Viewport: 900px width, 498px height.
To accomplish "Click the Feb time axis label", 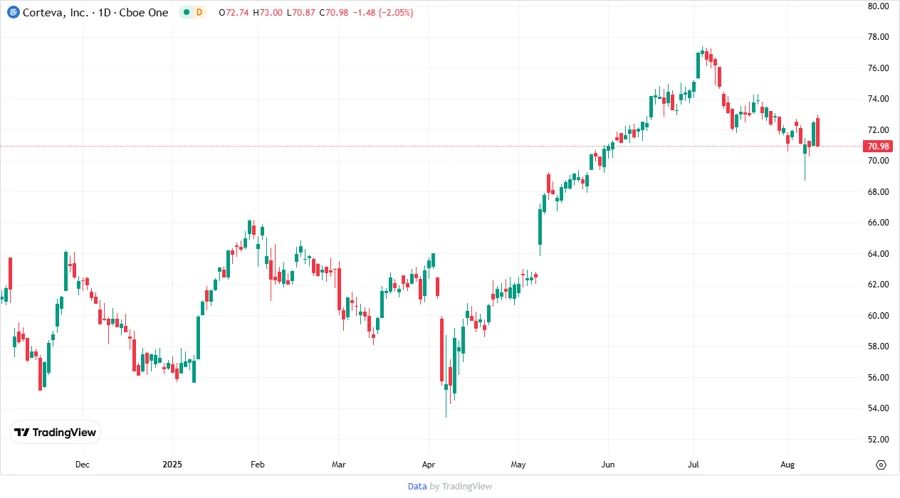I will [x=257, y=464].
